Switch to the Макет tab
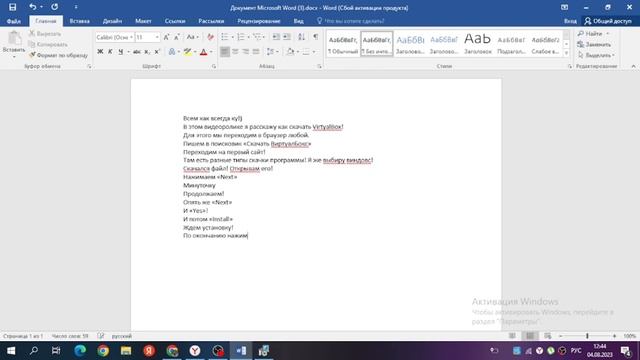This screenshot has height=360, width=640. click(143, 21)
